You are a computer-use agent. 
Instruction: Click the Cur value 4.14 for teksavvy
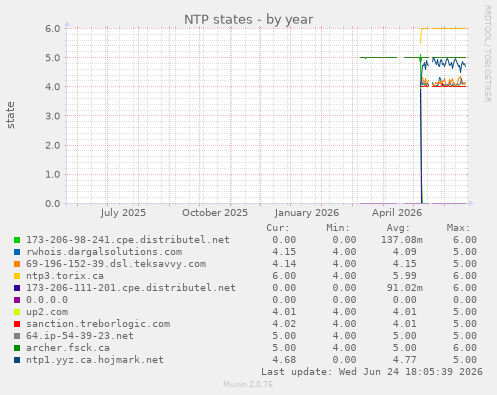[284, 264]
